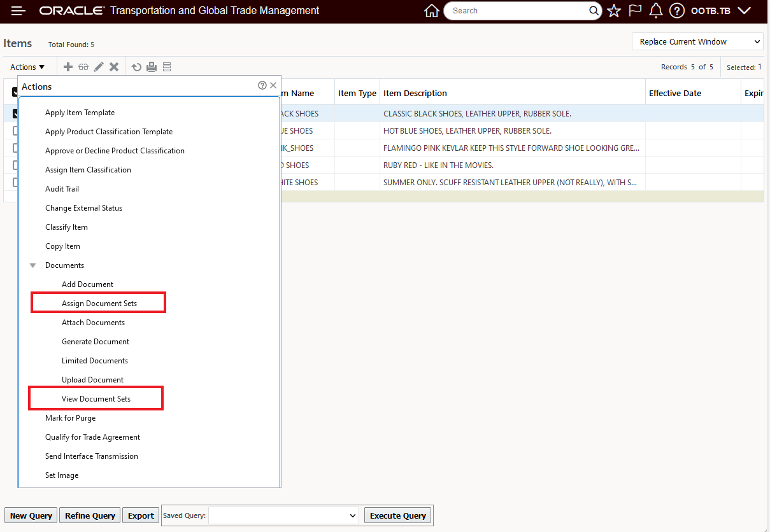Open favorites using the star icon
The height and width of the screenshot is (532, 770).
[613, 10]
